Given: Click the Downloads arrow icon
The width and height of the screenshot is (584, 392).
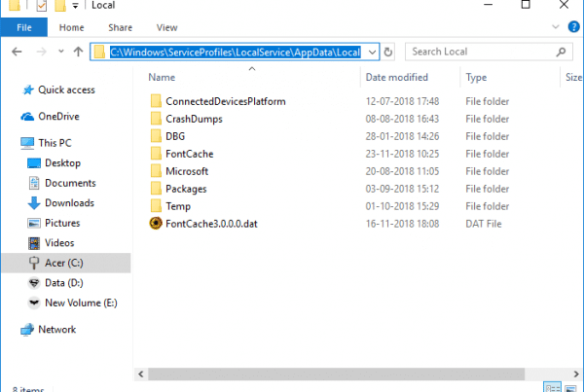Looking at the screenshot, I should pyautogui.click(x=34, y=203).
